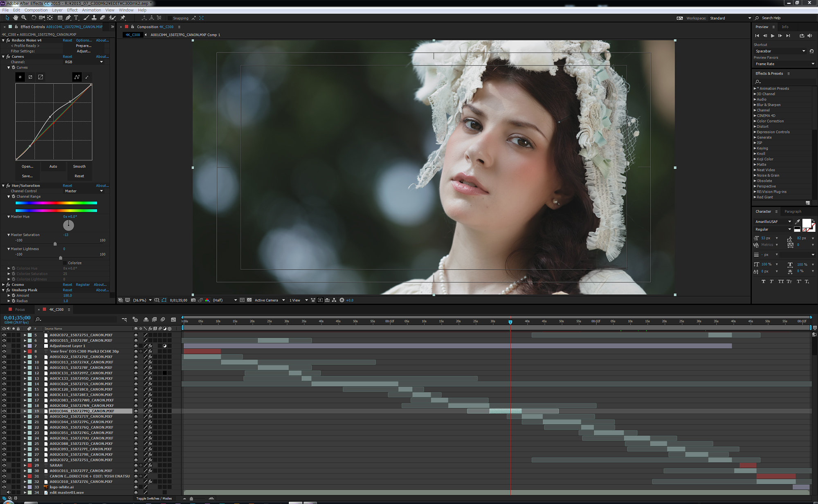Select the Type tool
Viewport: 818px width, 504px height.
click(x=76, y=18)
